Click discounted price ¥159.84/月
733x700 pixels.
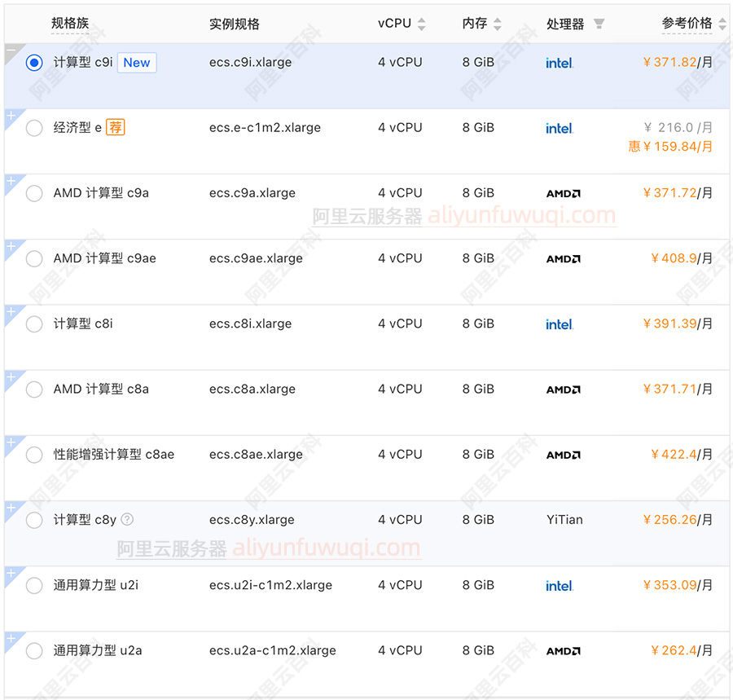click(670, 147)
